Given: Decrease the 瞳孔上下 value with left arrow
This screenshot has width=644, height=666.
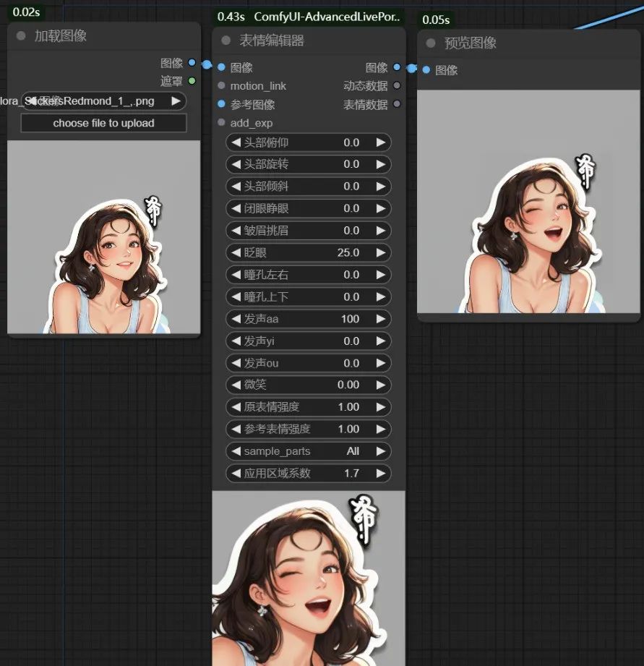Looking at the screenshot, I should (236, 297).
